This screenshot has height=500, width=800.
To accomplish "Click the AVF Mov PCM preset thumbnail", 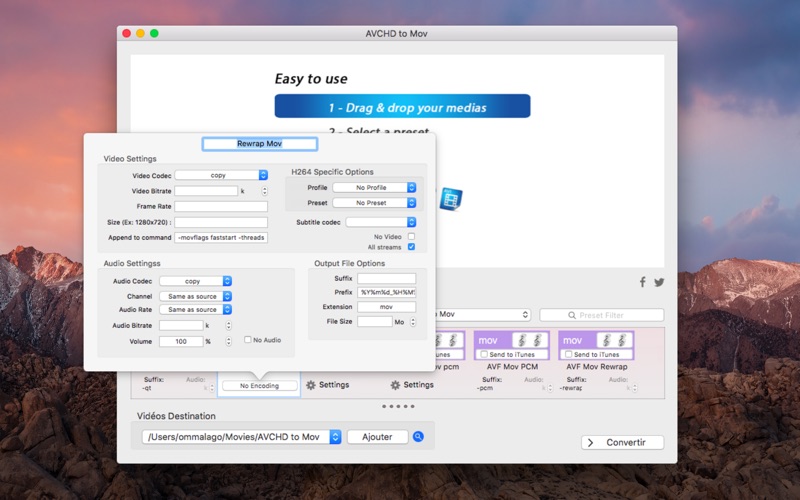I will point(512,345).
